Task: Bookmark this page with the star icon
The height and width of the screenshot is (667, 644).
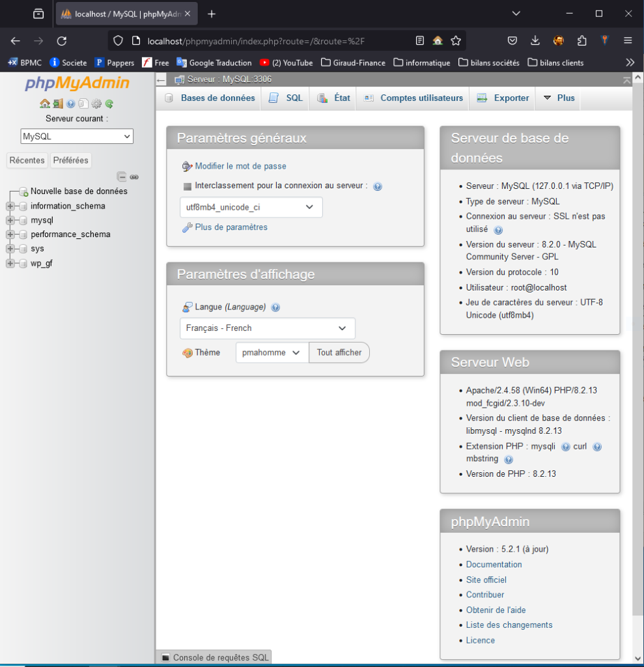Action: (456, 41)
